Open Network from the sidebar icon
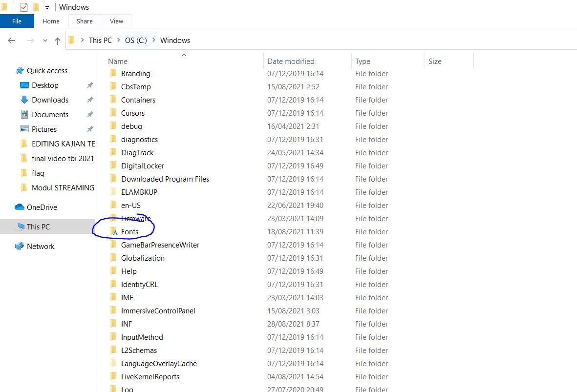 (x=20, y=246)
